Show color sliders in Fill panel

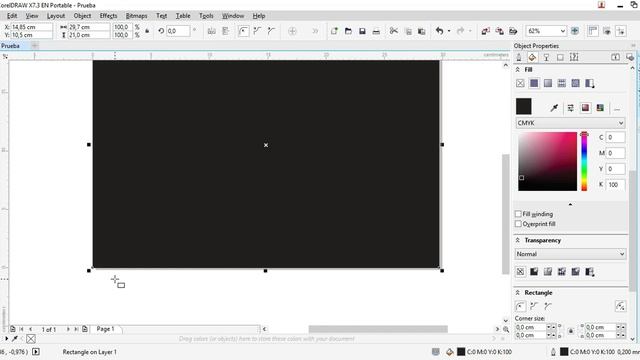point(571,108)
